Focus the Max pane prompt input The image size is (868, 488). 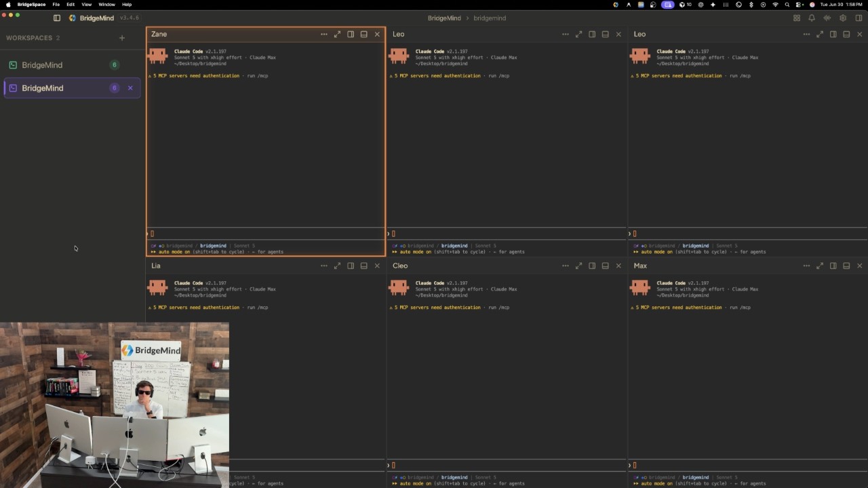point(749,465)
